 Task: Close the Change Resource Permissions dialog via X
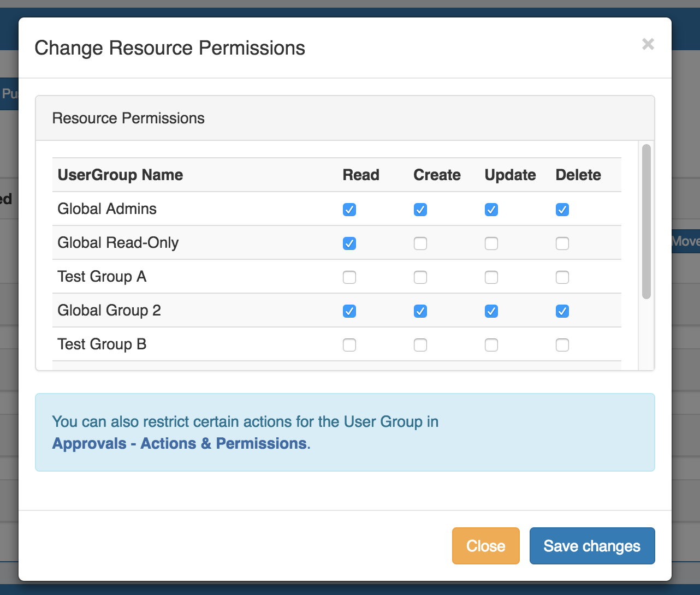pos(648,44)
